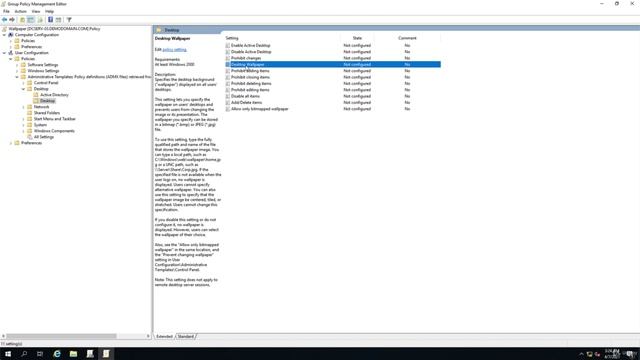Collapse the Administrative Templates node

tap(17, 77)
